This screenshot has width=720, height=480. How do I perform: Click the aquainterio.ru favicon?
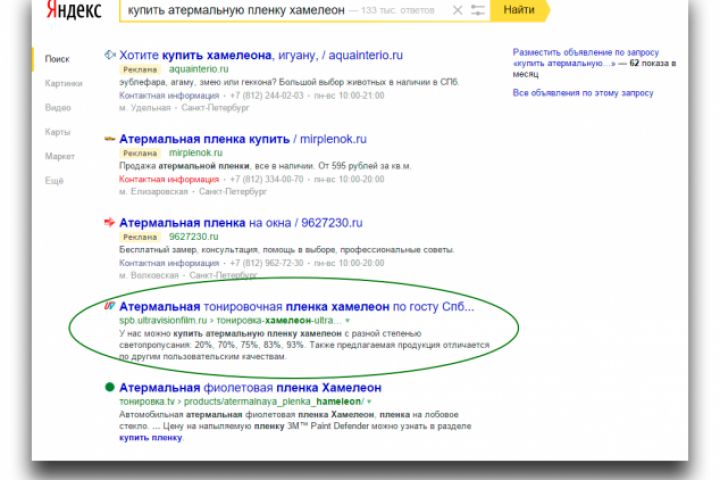coord(110,55)
